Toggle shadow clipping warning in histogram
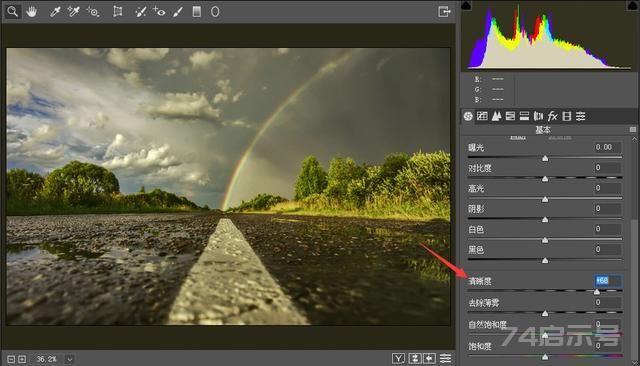The width and height of the screenshot is (640, 366). click(466, 5)
